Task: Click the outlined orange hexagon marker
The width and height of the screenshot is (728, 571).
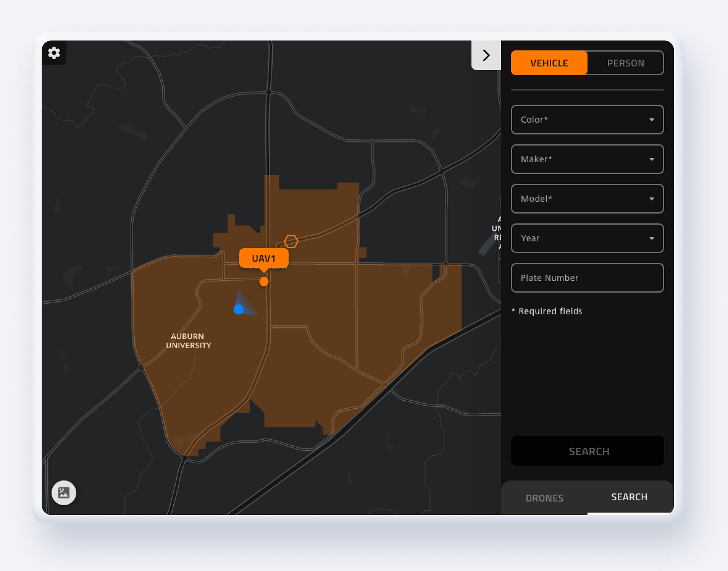Action: pyautogui.click(x=291, y=241)
